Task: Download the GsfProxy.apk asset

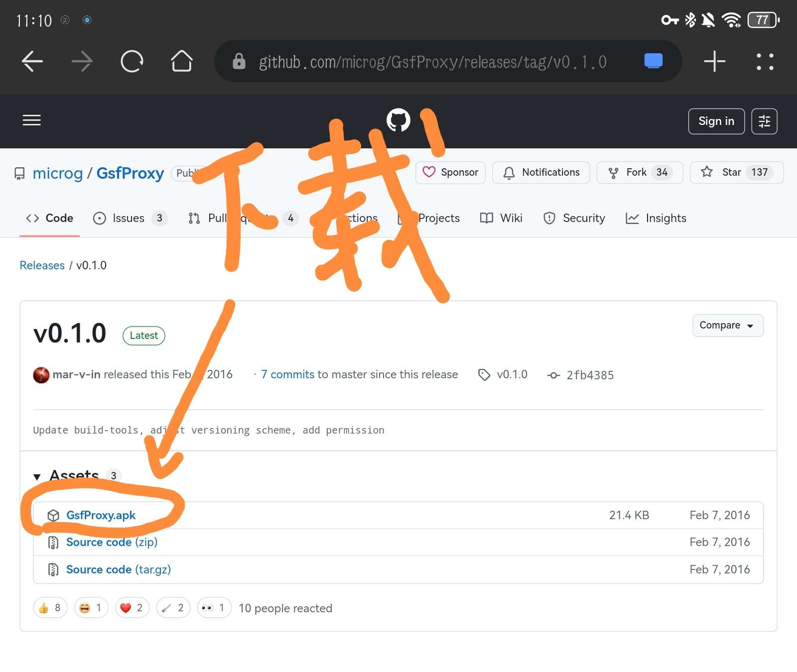Action: click(101, 515)
